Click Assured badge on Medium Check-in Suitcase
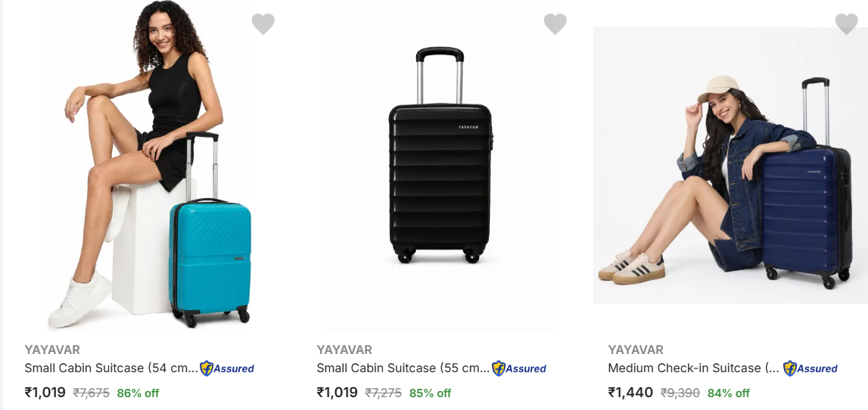Viewport: 868px width, 410px height. pos(810,368)
